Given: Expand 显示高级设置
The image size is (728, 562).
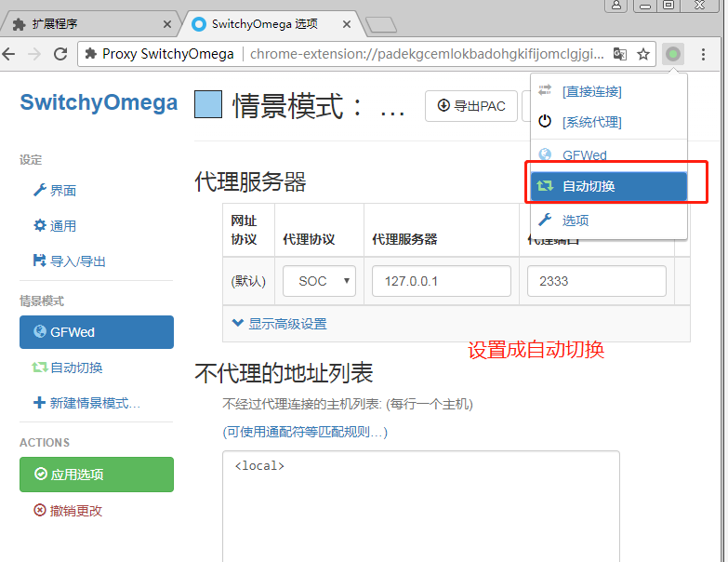Looking at the screenshot, I should (280, 324).
